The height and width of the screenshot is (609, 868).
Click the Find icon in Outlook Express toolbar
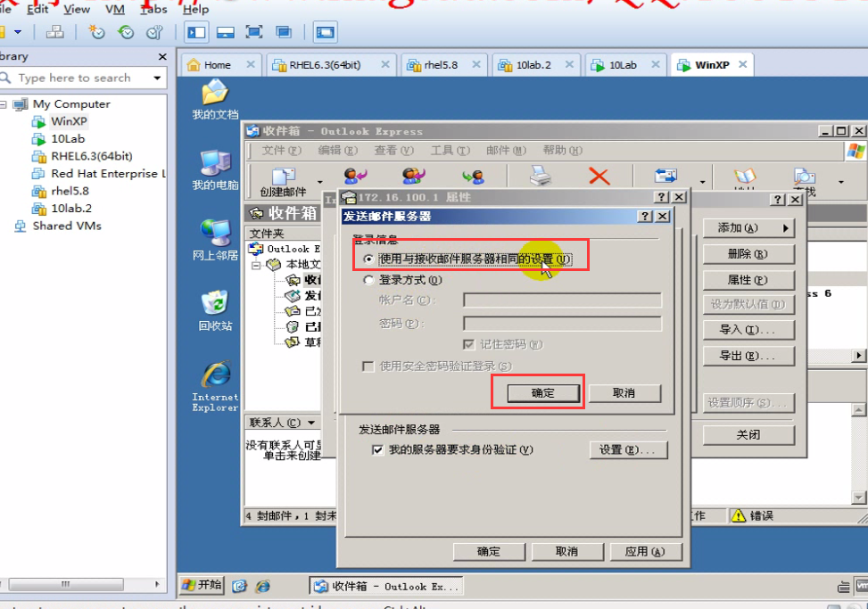(x=805, y=177)
